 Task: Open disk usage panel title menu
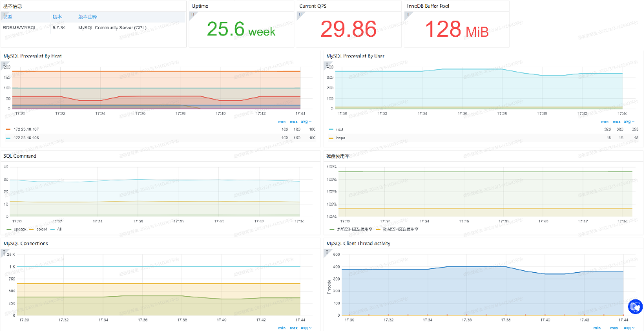[338, 156]
